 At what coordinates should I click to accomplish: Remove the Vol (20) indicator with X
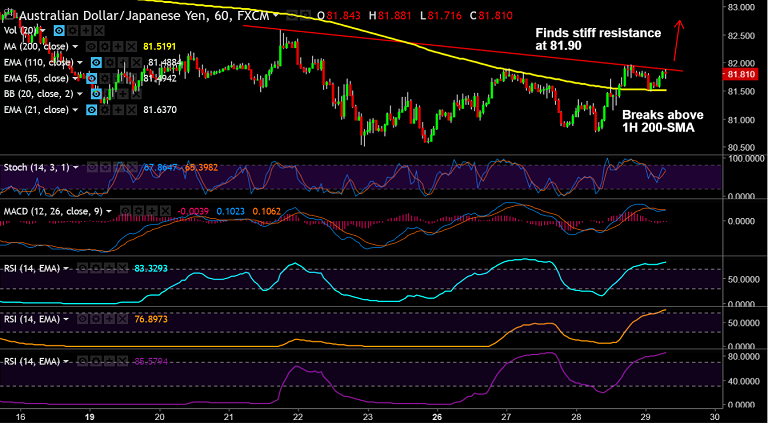(x=99, y=30)
